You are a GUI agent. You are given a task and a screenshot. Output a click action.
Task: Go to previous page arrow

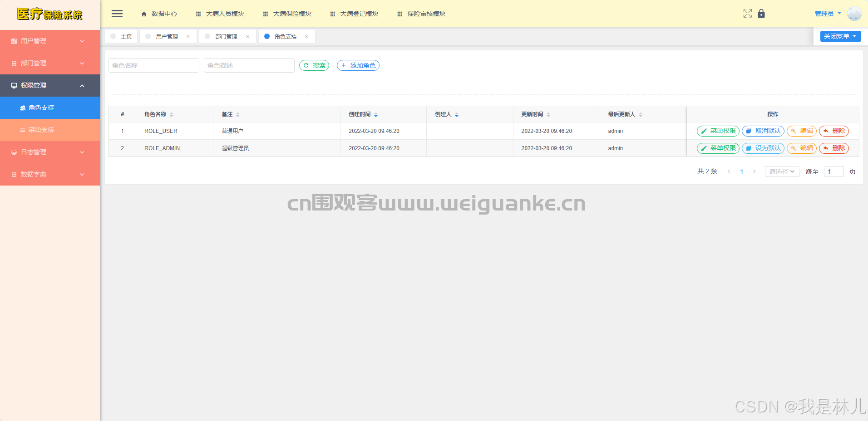click(x=729, y=171)
